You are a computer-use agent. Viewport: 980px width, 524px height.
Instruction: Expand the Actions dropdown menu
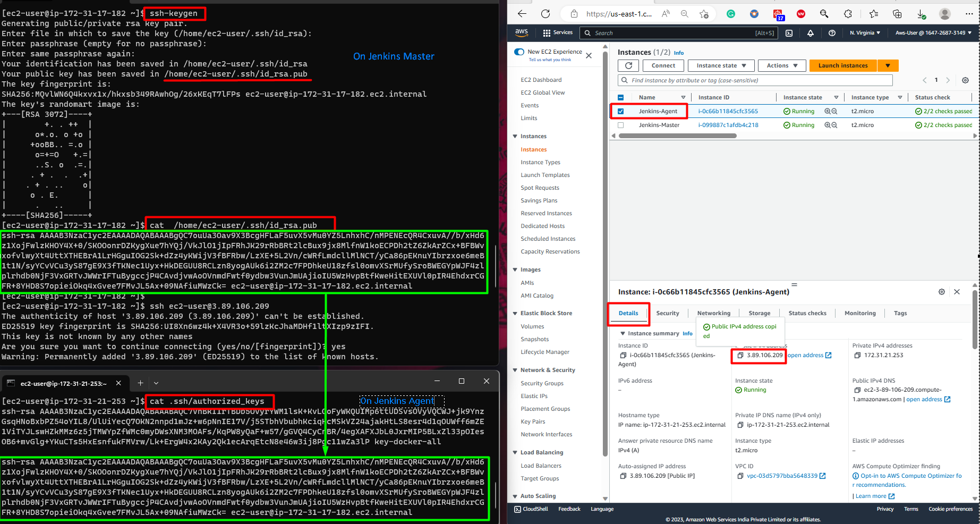[782, 65]
